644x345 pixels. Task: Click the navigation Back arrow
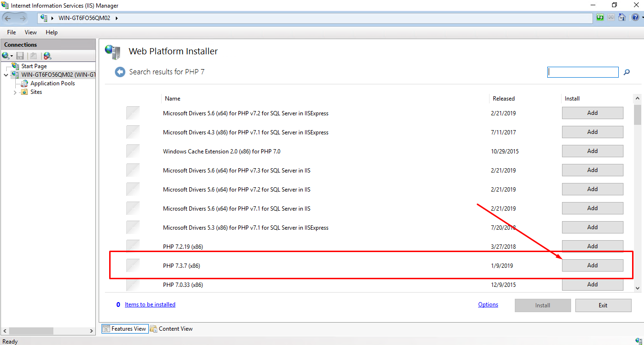[x=8, y=18]
